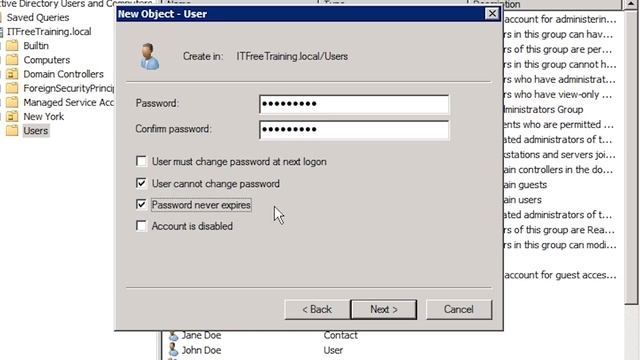Click into the Password field
The height and width of the screenshot is (360, 640).
(354, 104)
